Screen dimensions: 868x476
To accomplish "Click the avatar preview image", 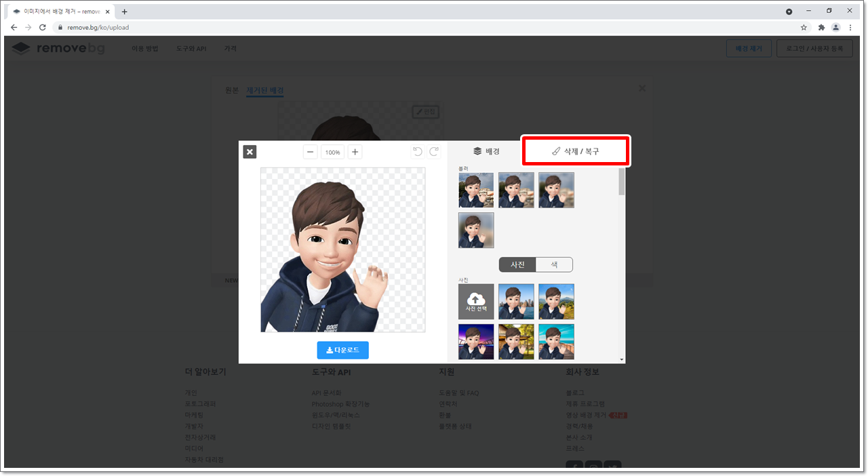I will click(x=342, y=250).
